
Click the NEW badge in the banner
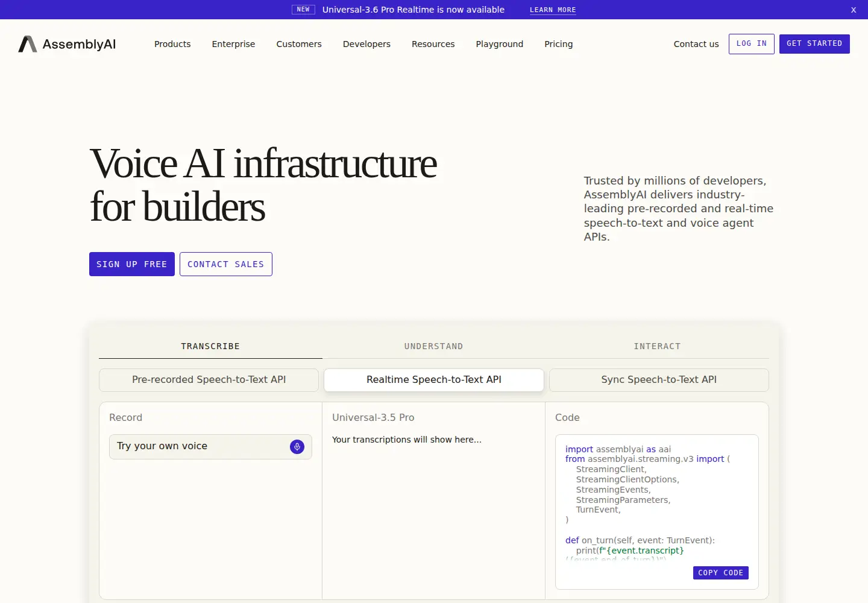click(x=303, y=10)
